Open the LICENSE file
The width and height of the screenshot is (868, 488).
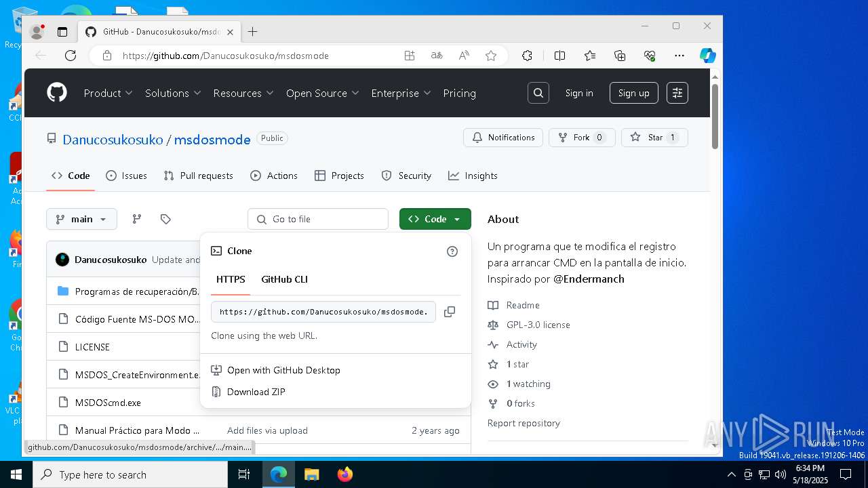tap(92, 347)
